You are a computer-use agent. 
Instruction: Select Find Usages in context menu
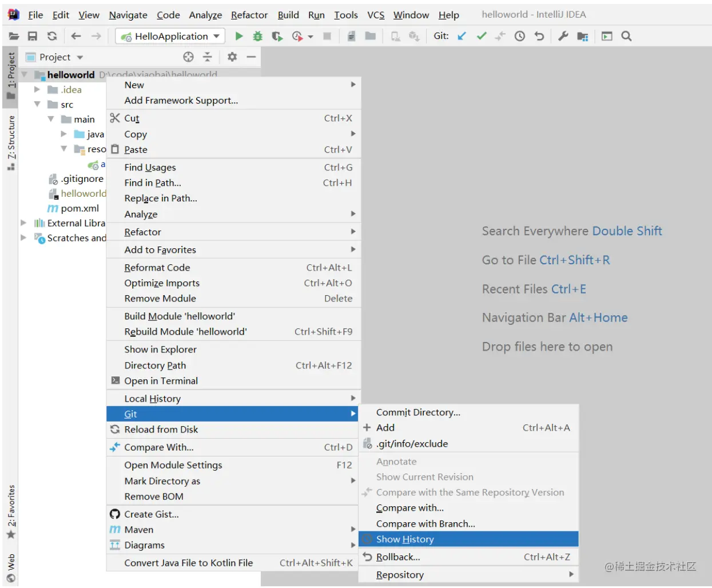click(233, 167)
